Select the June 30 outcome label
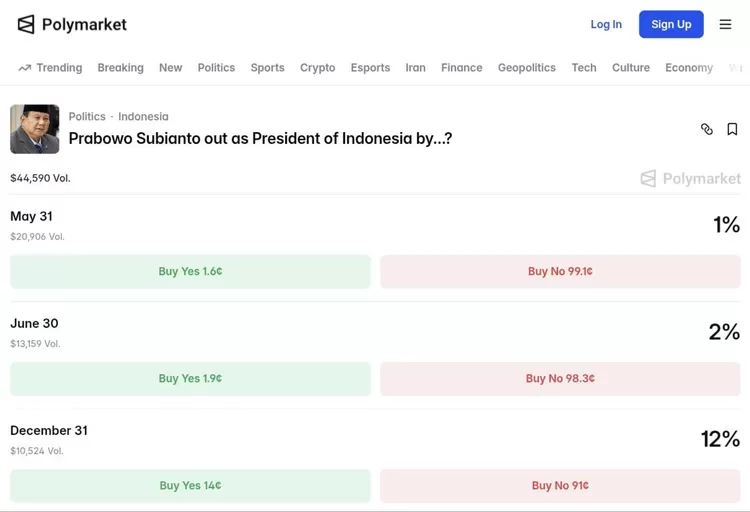Viewport: 750px width, 512px height. [x=34, y=323]
